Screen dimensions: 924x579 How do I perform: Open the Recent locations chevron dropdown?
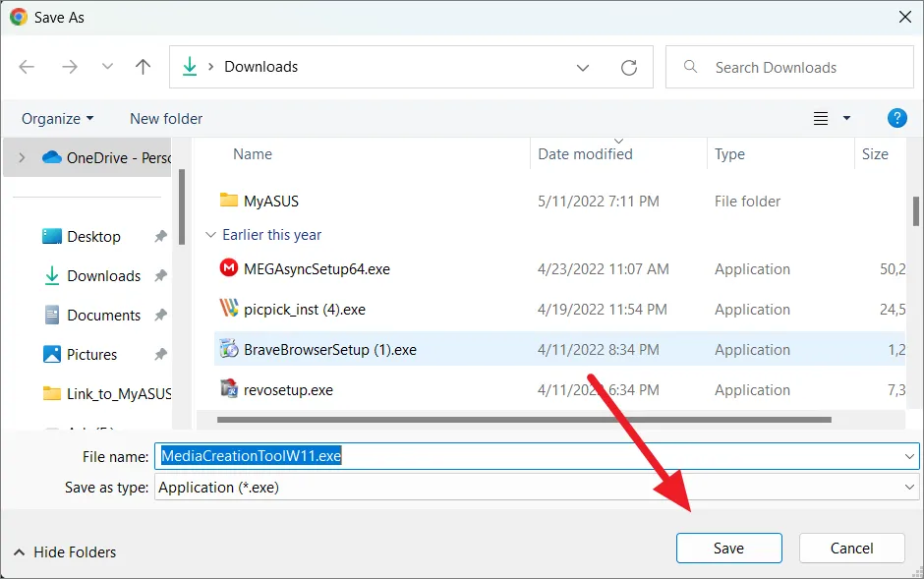107,67
